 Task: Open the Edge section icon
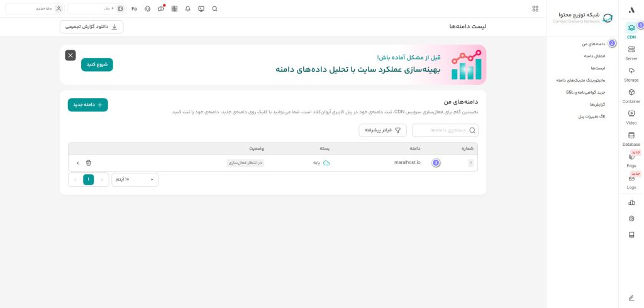[631, 157]
